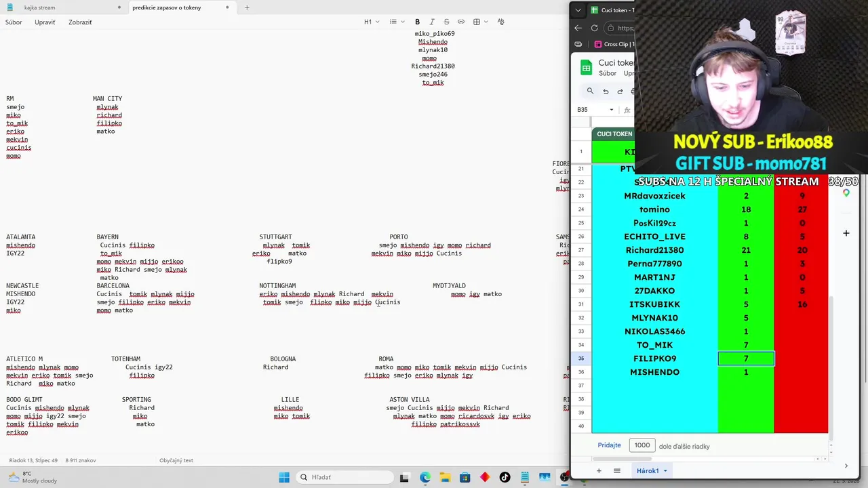The width and height of the screenshot is (868, 488).
Task: Open the Maps icon in Sheets side panel
Action: click(846, 193)
